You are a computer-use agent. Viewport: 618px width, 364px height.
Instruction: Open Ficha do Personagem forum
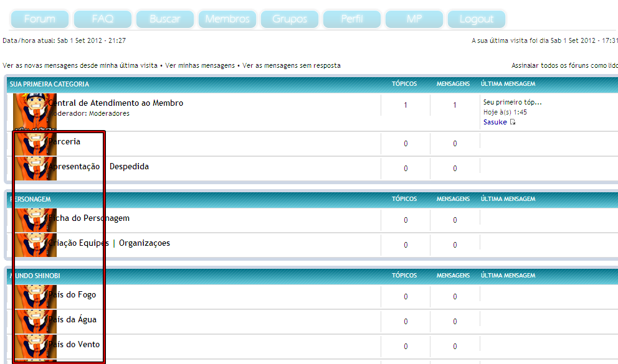tap(88, 218)
